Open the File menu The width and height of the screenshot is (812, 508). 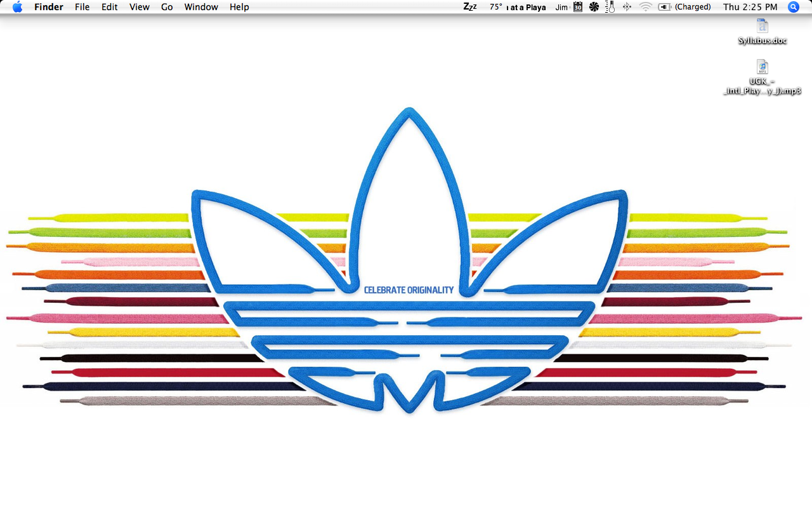[82, 7]
